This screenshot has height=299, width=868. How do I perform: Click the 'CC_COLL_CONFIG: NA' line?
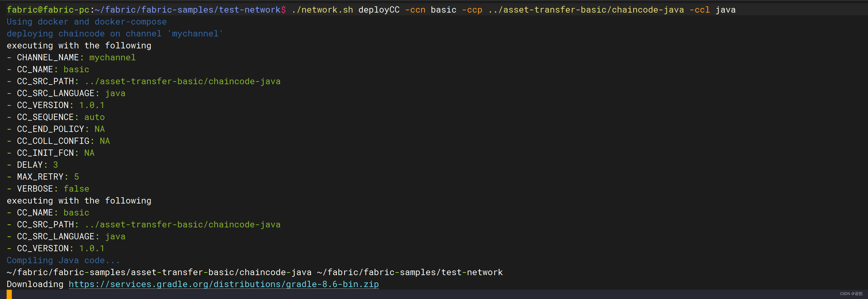pyautogui.click(x=58, y=141)
